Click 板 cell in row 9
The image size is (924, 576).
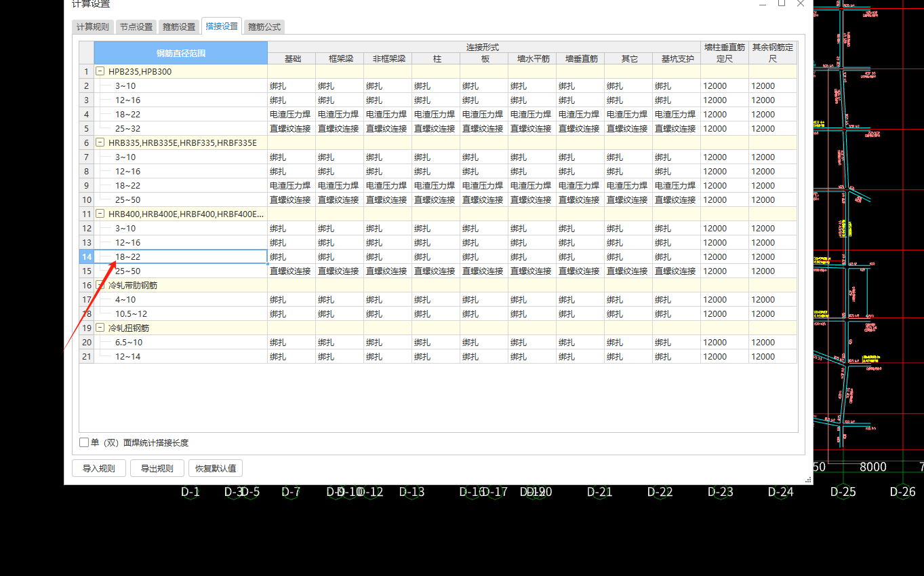click(x=484, y=185)
